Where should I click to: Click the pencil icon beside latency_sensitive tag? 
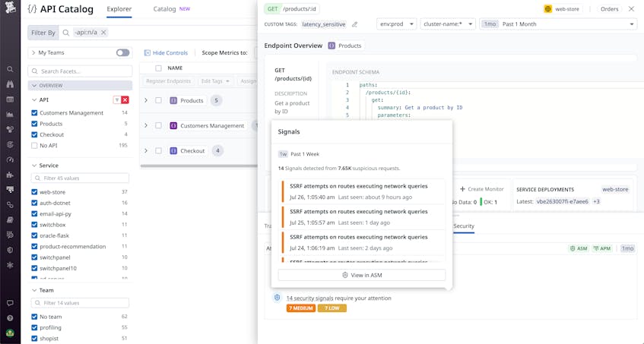[354, 24]
